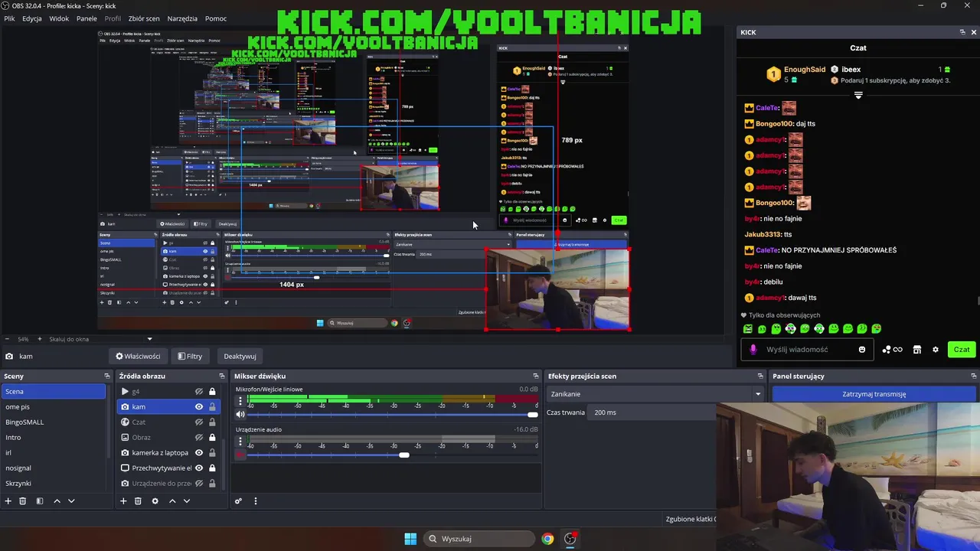Move the selected source up
Viewport: 980px width, 551px height.
click(172, 501)
